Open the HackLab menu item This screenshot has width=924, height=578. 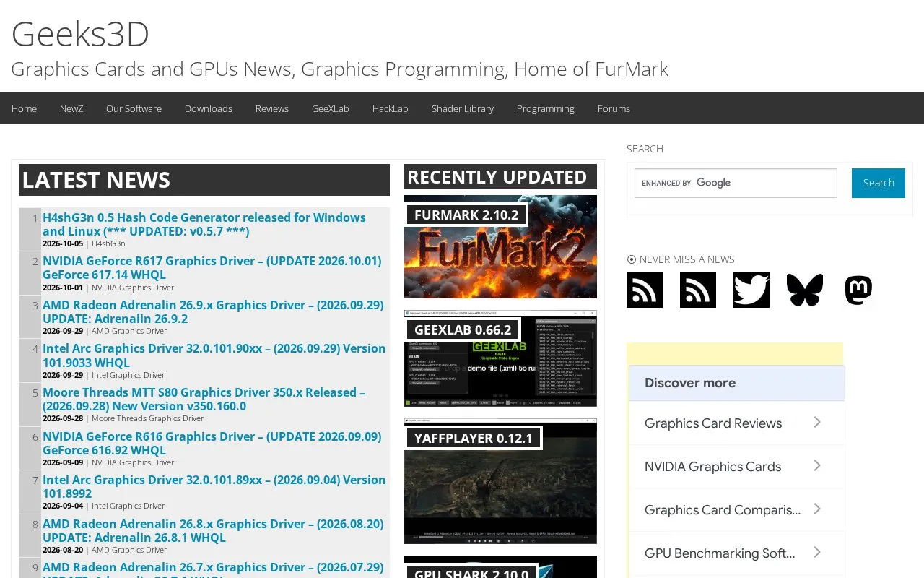click(391, 108)
